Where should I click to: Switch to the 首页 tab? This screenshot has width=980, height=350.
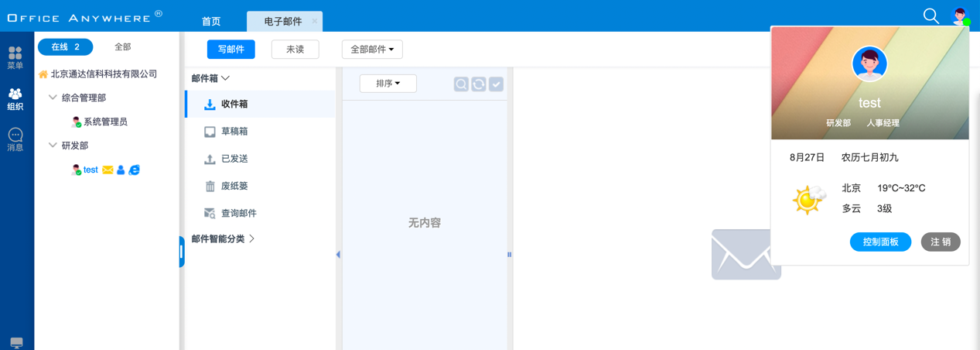pyautogui.click(x=211, y=22)
